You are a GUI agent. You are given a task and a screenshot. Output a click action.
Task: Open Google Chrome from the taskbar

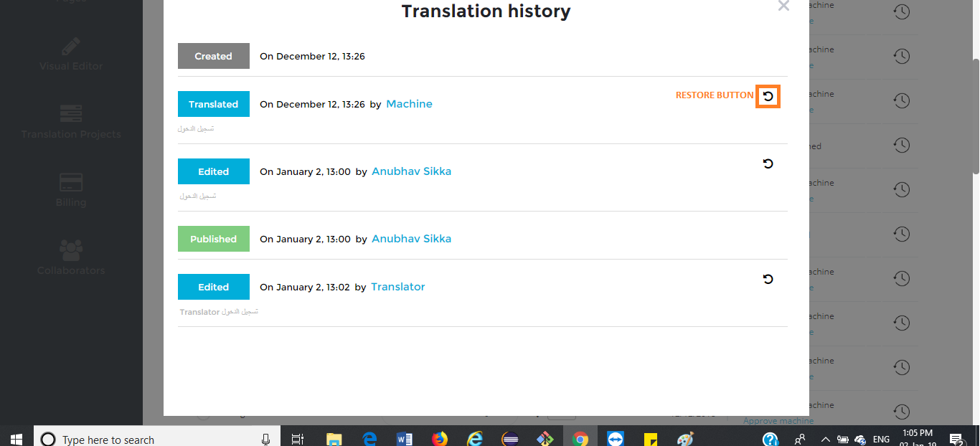[580, 439]
